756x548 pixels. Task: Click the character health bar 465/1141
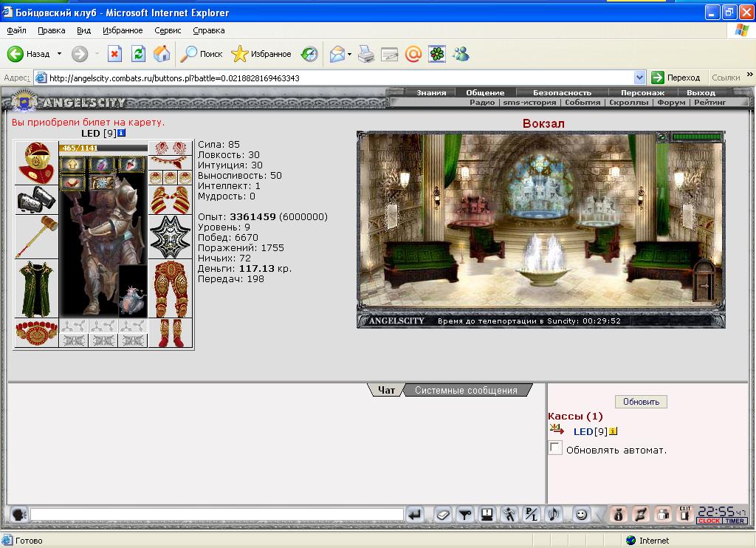point(103,148)
